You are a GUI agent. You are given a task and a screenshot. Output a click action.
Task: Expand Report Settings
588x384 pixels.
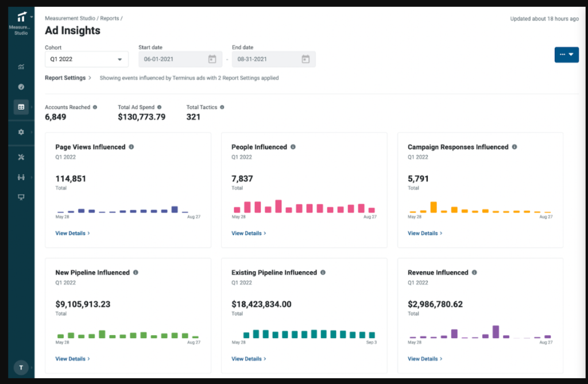pos(68,78)
